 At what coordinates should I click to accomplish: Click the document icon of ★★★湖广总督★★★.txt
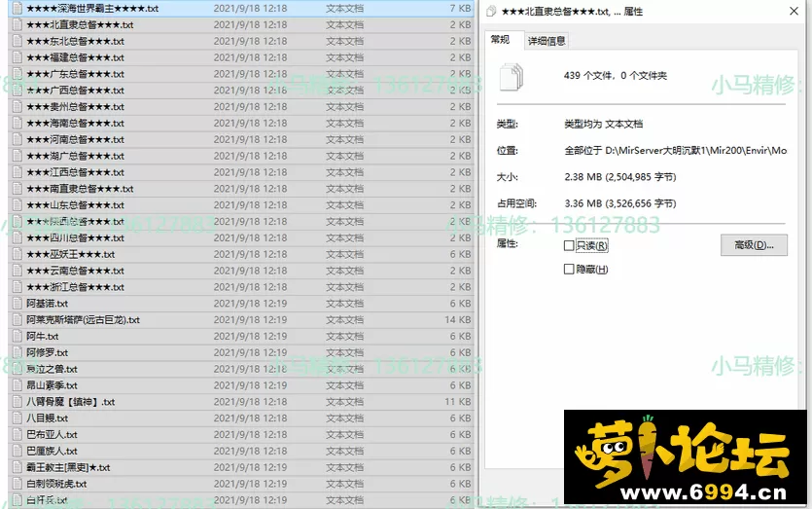coord(18,156)
